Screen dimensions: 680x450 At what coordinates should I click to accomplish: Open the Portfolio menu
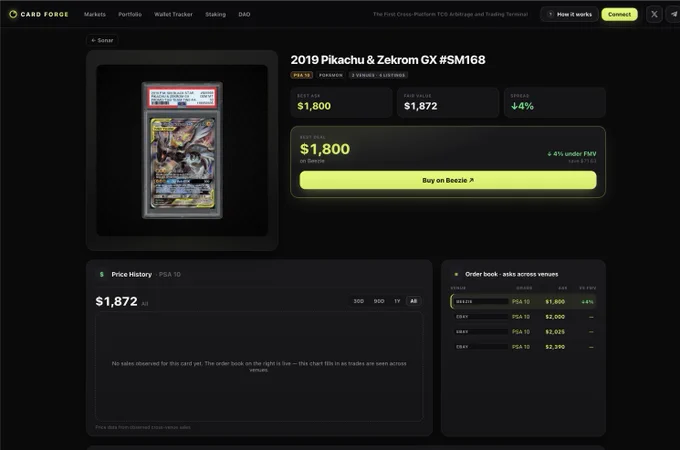(x=130, y=14)
